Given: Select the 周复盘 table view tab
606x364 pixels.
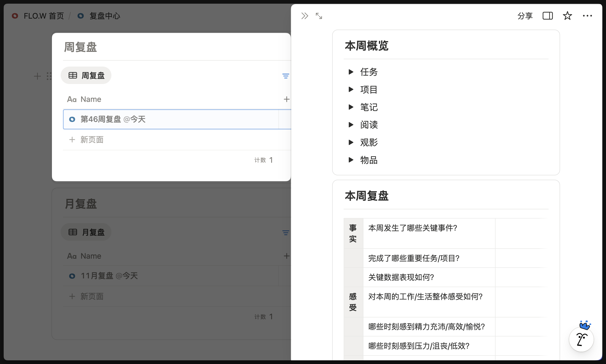Looking at the screenshot, I should (x=86, y=75).
